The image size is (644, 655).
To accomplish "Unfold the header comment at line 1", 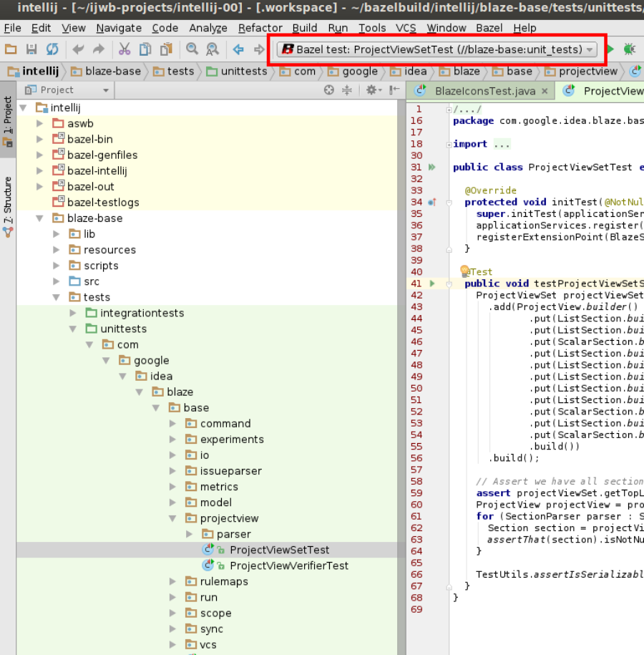I will 449,110.
